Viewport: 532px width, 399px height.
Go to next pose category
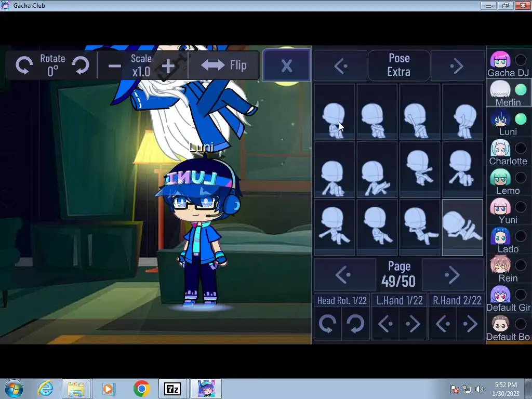[x=457, y=65]
